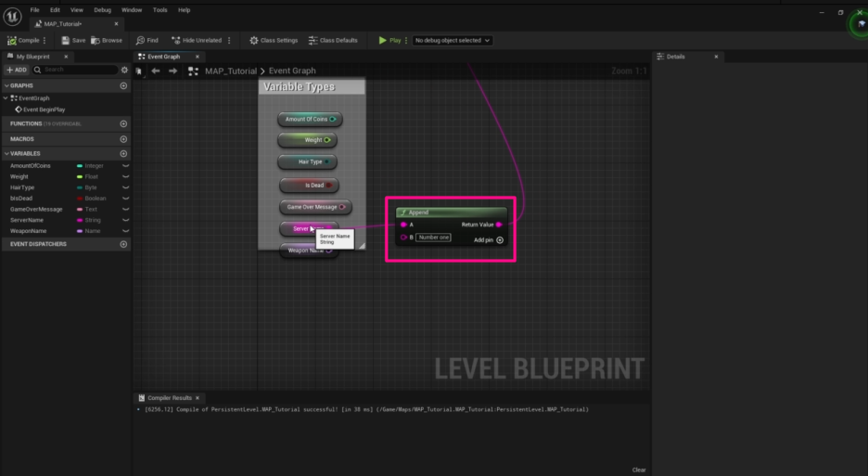Open Class Settings
Viewport: 868px width, 476px height.
(x=274, y=41)
